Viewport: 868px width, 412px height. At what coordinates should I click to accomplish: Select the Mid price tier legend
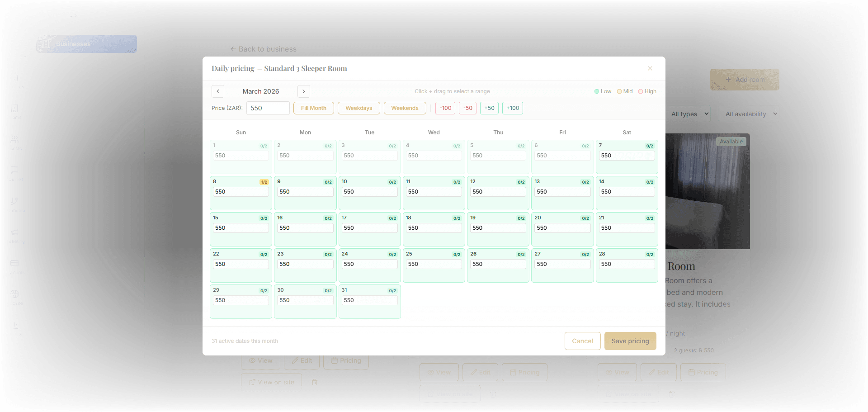point(625,91)
